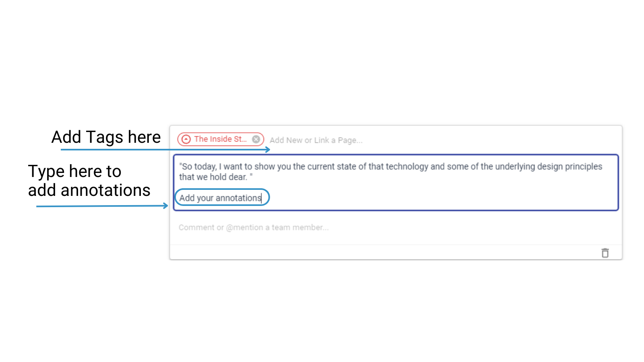Click the 'Type here to add annotations' label

(x=89, y=181)
